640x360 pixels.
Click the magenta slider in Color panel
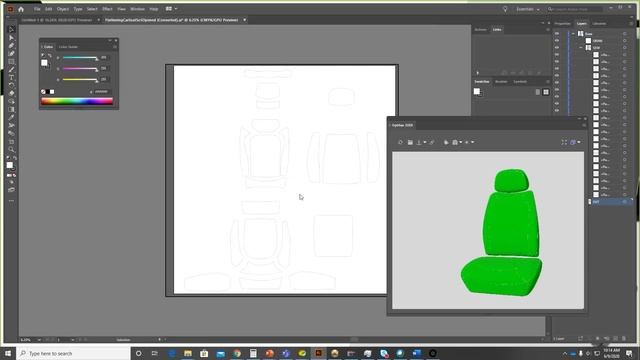tap(80, 69)
